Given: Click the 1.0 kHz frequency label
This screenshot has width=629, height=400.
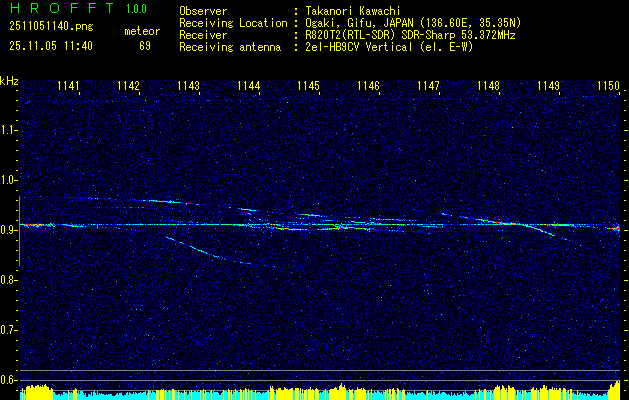Looking at the screenshot, I should [x=8, y=180].
